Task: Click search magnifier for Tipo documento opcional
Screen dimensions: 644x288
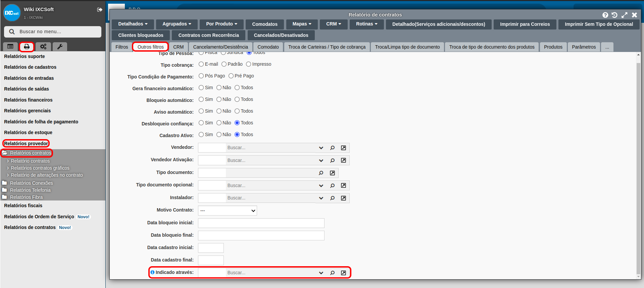Action: pyautogui.click(x=332, y=185)
